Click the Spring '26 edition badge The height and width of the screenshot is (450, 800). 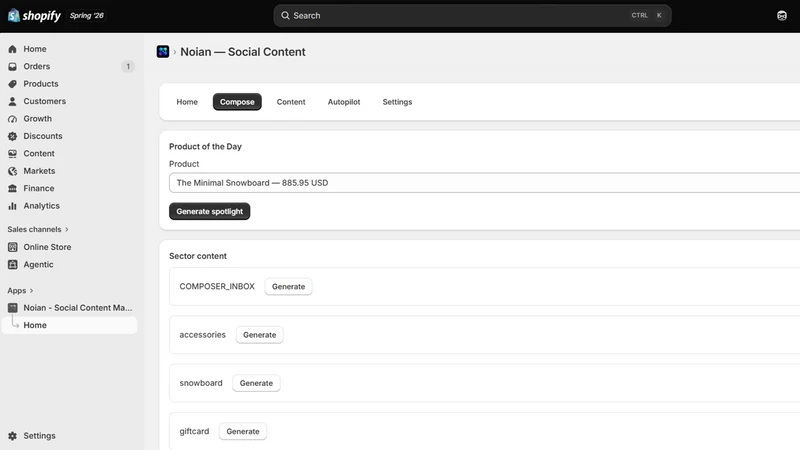point(87,15)
